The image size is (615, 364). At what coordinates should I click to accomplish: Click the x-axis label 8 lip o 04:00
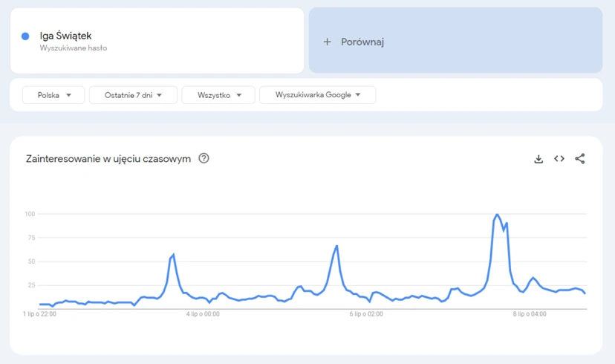(530, 313)
